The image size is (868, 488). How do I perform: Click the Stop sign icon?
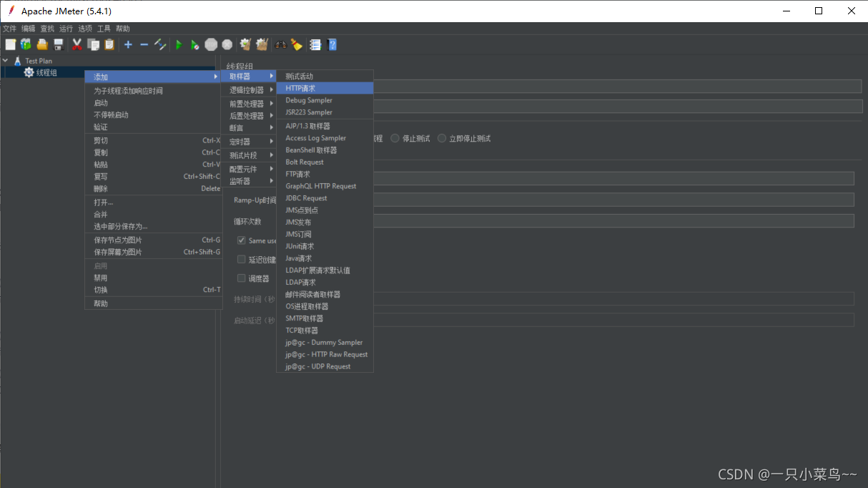point(211,44)
